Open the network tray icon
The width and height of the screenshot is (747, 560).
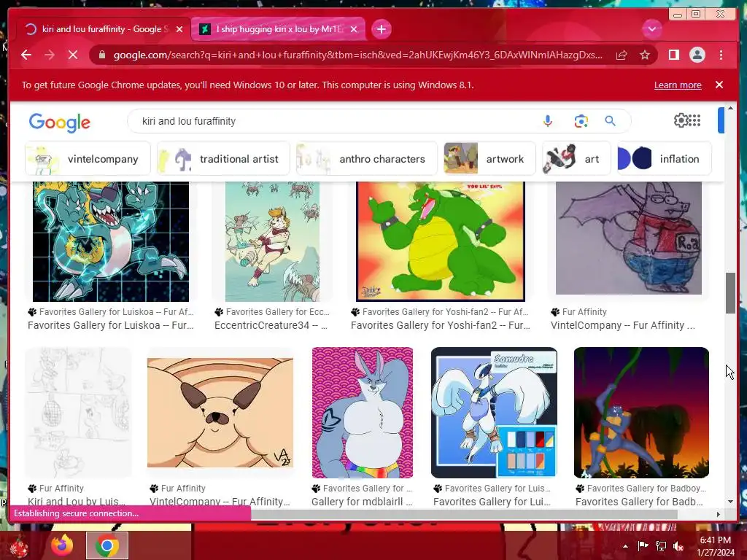pyautogui.click(x=661, y=546)
